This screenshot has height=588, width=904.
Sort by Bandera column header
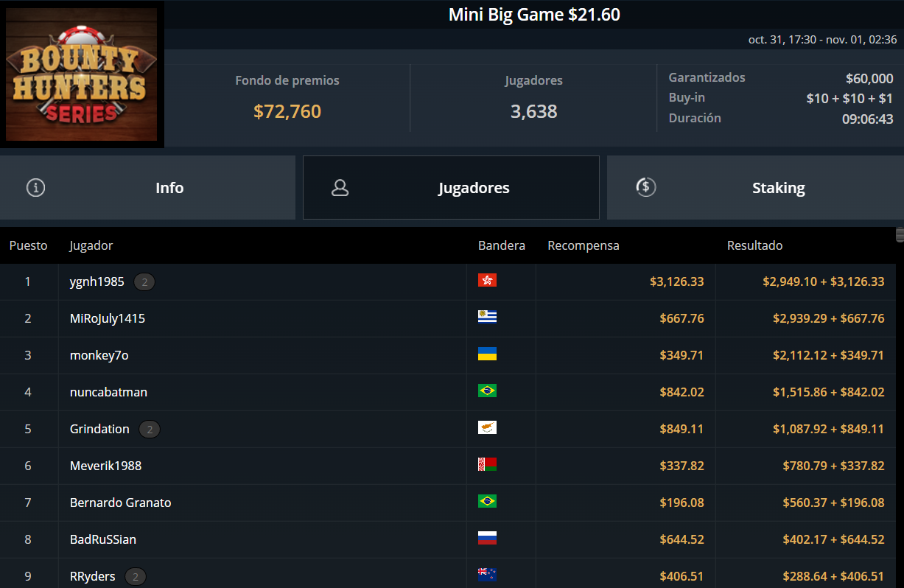point(502,245)
